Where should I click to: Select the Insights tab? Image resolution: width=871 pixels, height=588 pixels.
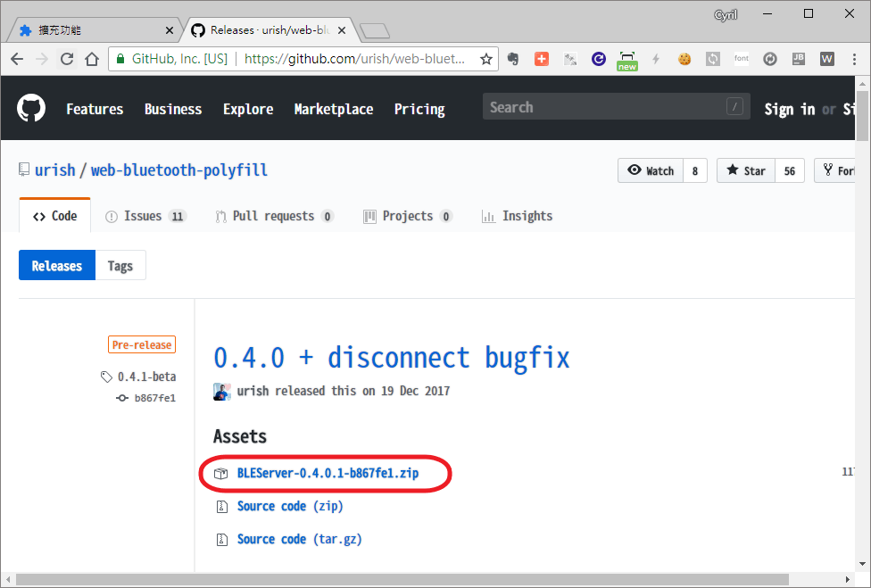pos(518,216)
